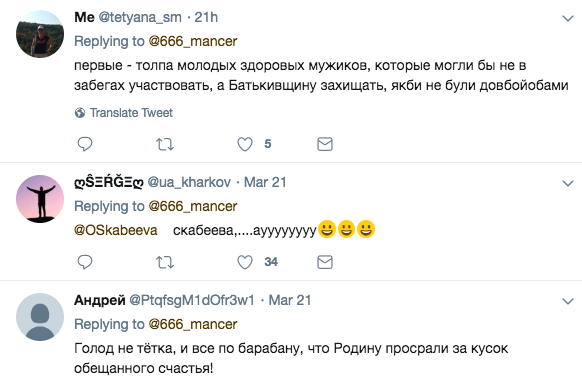582x381 pixels.
Task: Open @666_mancer in first tweet's reply line
Action: 193,41
